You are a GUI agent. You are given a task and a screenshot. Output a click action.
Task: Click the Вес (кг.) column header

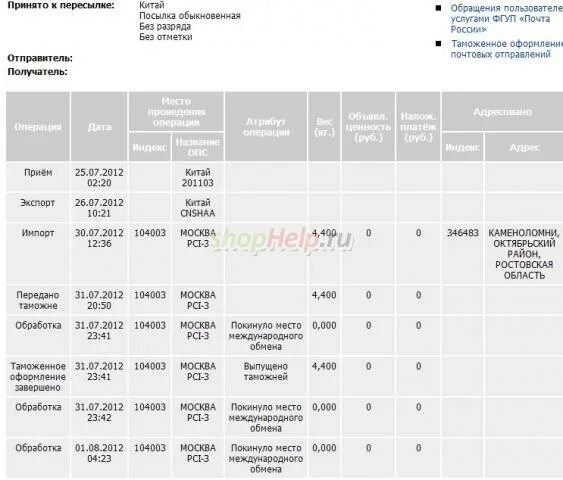tap(324, 127)
